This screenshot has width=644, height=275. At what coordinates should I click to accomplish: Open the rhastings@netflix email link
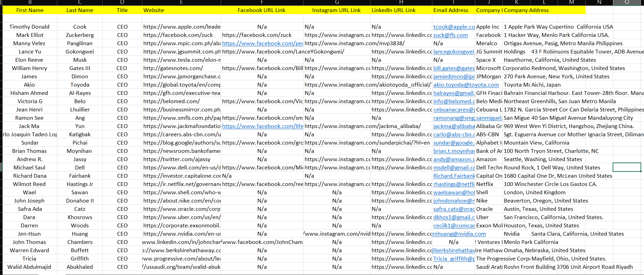pyautogui.click(x=454, y=184)
